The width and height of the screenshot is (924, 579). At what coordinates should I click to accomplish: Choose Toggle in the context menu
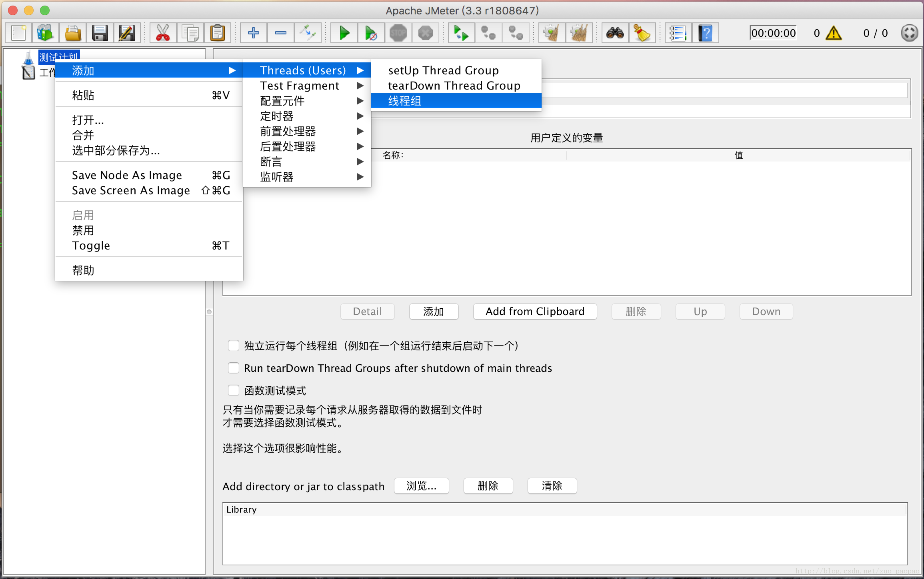pyautogui.click(x=149, y=246)
